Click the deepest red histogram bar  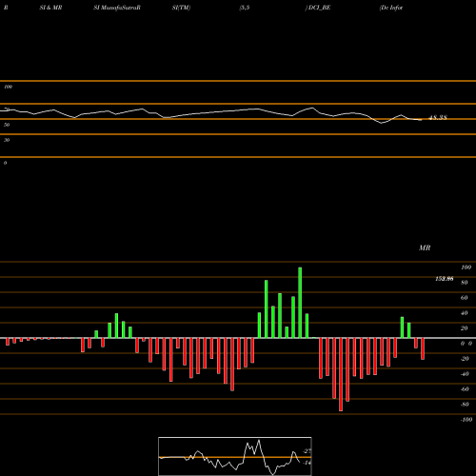[341, 374]
